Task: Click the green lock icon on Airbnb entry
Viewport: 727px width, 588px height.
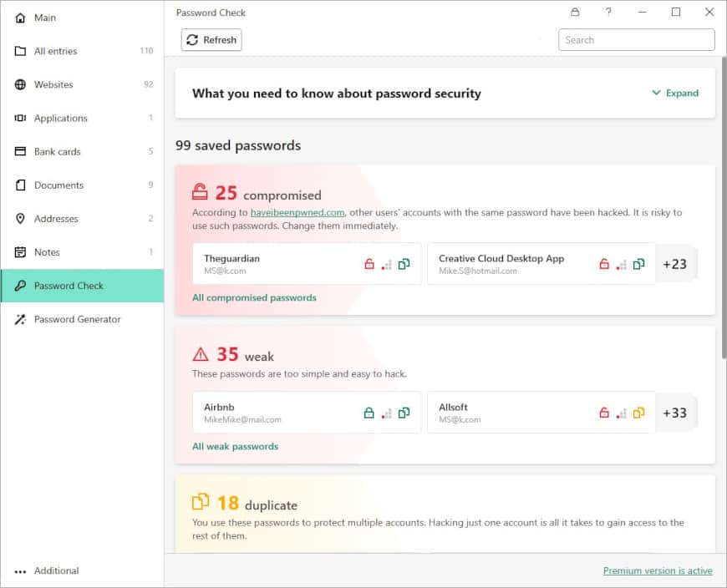Action: tap(369, 413)
